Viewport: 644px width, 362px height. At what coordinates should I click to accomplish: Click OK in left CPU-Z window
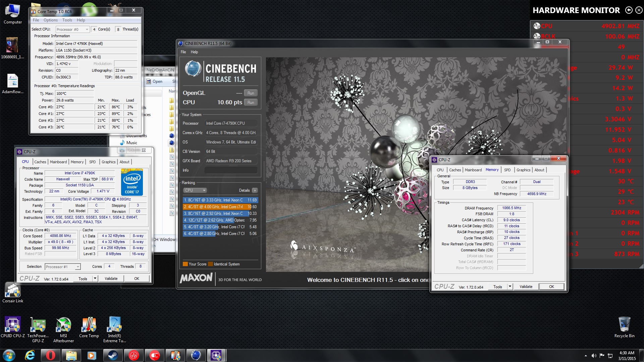click(137, 279)
